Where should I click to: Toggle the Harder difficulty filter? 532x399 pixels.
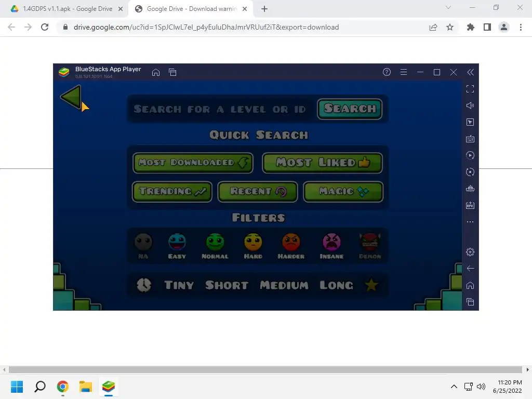(291, 246)
